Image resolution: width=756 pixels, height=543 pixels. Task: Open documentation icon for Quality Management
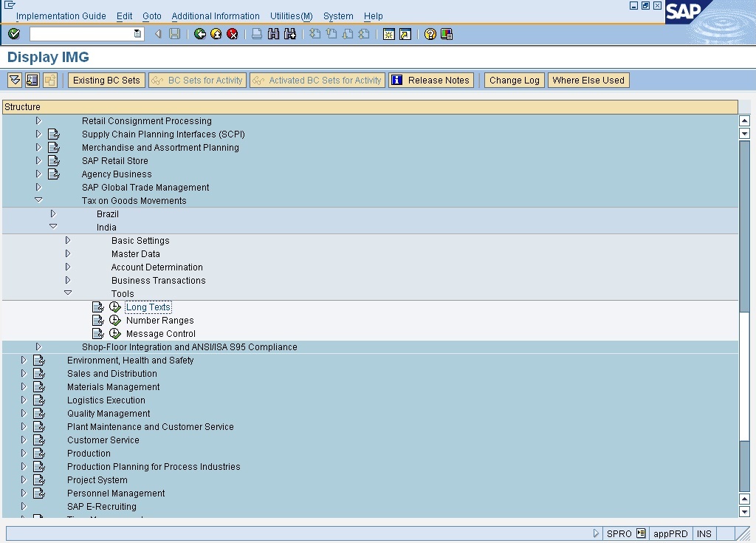39,413
